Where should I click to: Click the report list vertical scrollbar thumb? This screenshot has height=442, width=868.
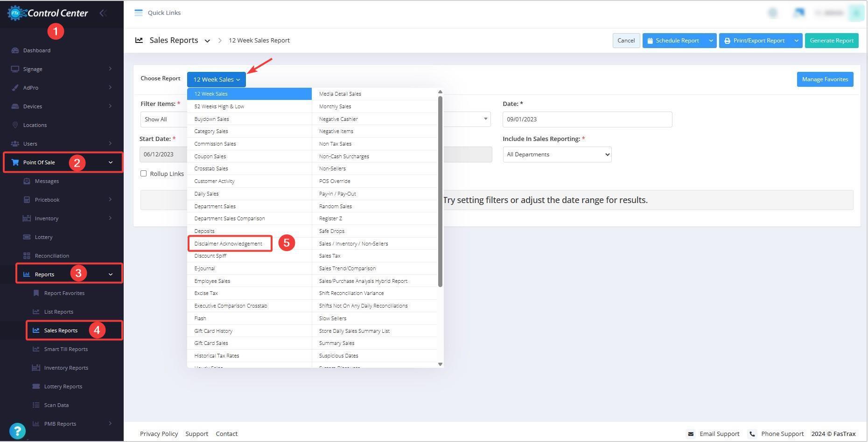[440, 191]
